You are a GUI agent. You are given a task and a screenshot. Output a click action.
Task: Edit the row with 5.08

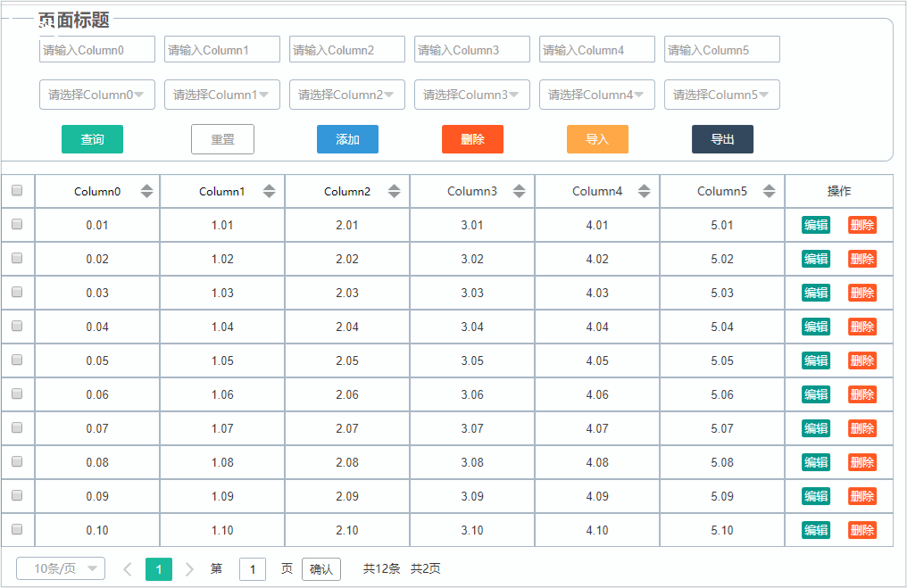coord(816,462)
